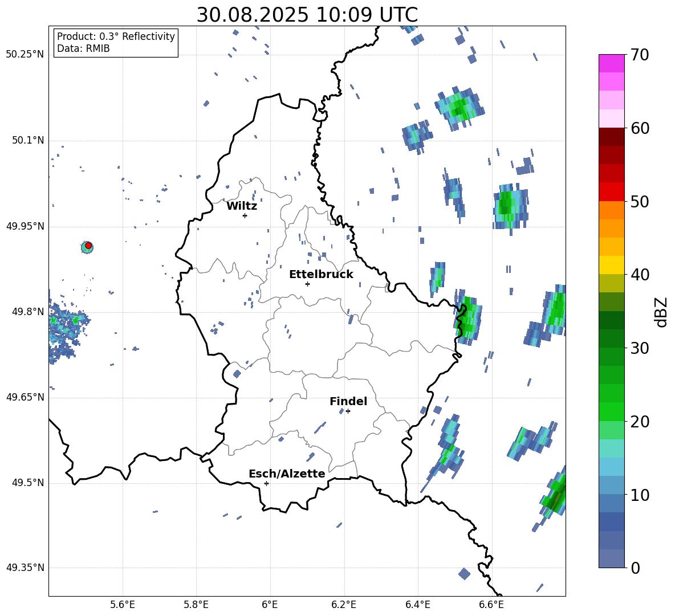Click the dBZ colorbar axis label

pyautogui.click(x=662, y=312)
